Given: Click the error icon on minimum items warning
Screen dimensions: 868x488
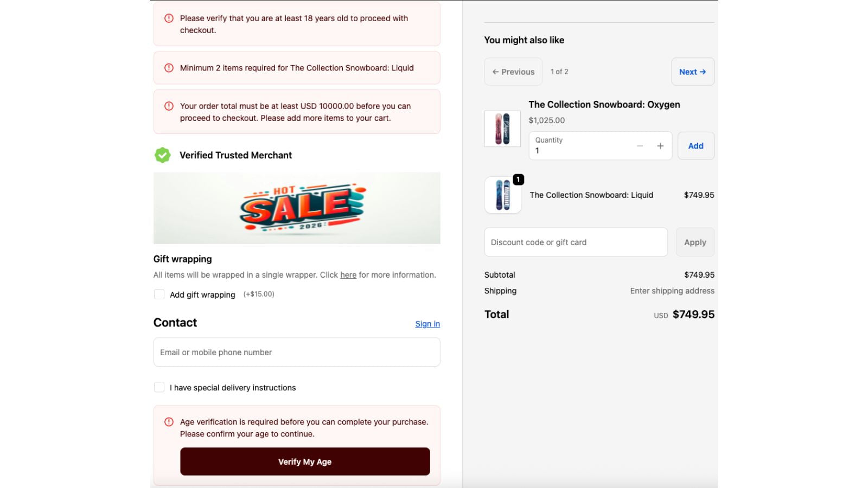Looking at the screenshot, I should 169,68.
